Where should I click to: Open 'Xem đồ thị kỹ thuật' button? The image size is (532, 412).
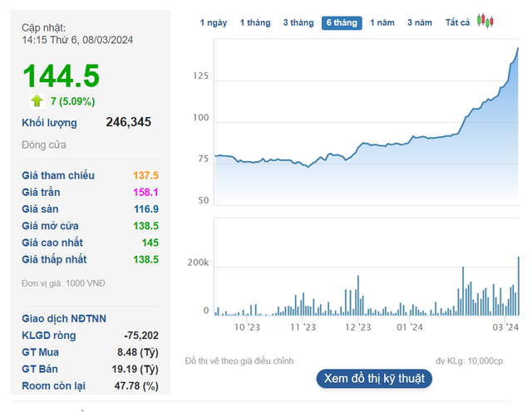[374, 378]
